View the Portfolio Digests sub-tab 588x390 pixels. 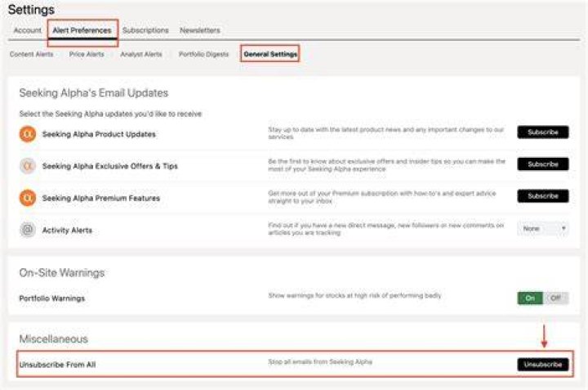point(203,54)
